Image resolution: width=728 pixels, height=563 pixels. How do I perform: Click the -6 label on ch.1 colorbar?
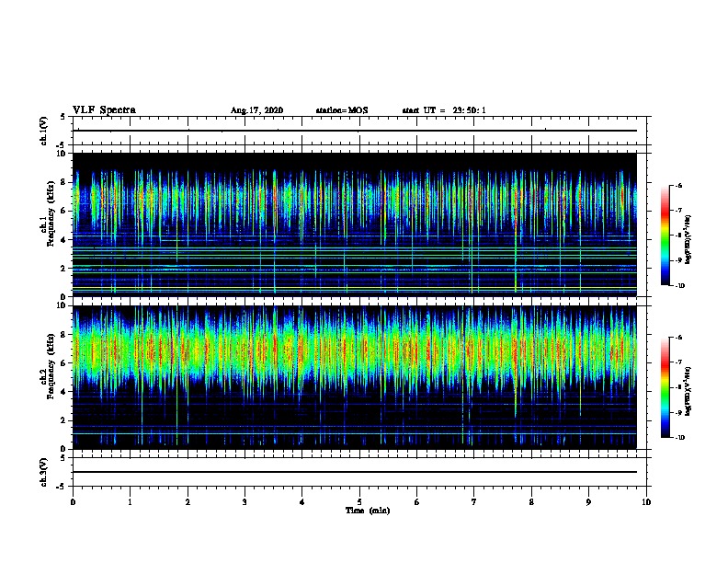(x=678, y=186)
